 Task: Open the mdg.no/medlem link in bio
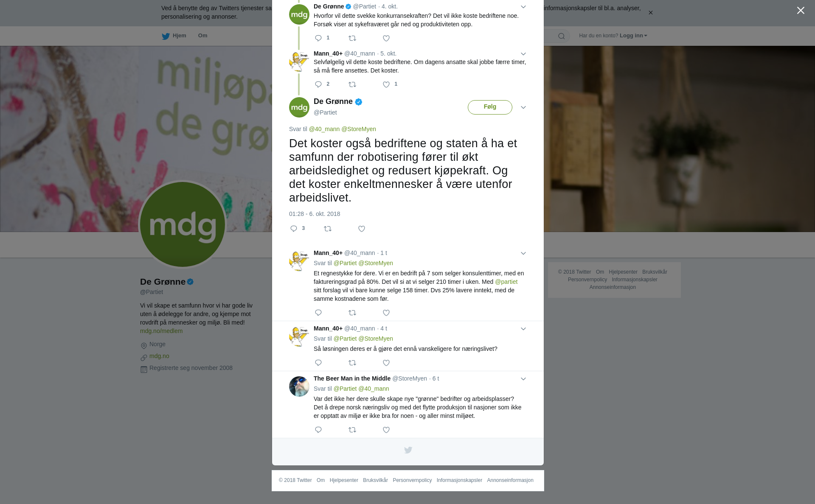click(x=161, y=331)
